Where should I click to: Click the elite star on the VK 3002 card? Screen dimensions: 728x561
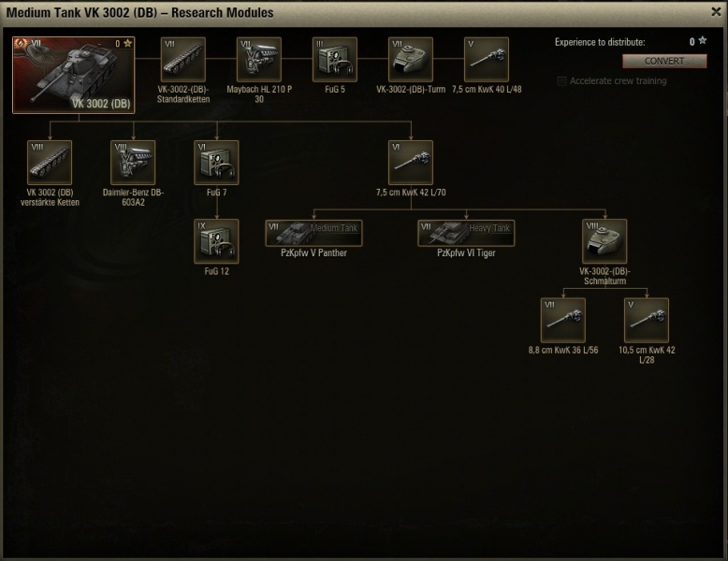[x=127, y=43]
